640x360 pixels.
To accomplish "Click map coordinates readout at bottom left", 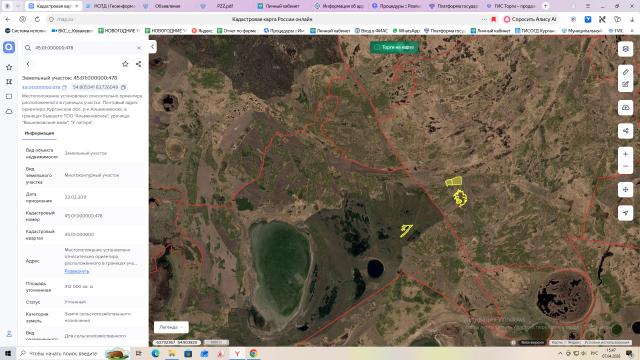I will click(177, 342).
